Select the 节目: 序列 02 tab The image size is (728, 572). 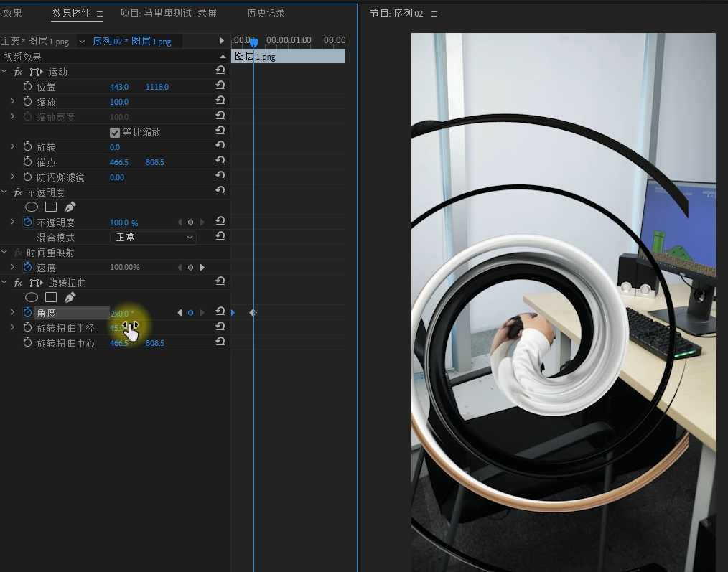396,14
